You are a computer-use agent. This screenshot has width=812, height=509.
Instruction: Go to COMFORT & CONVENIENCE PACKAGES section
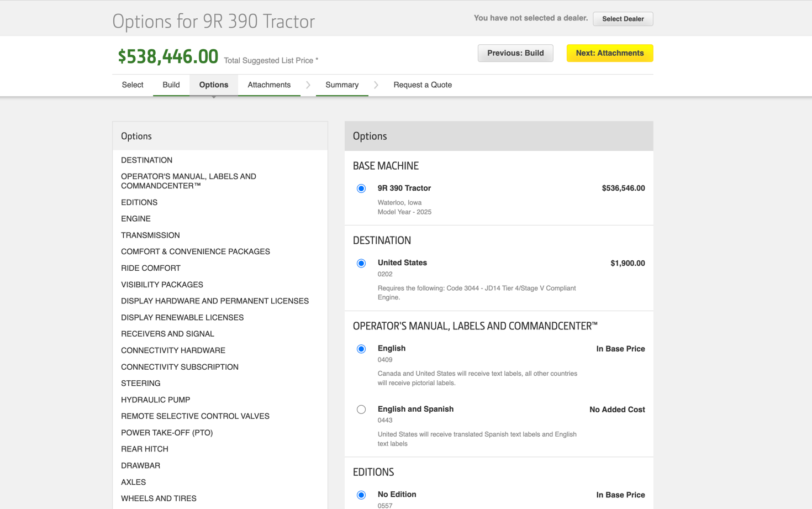[195, 251]
